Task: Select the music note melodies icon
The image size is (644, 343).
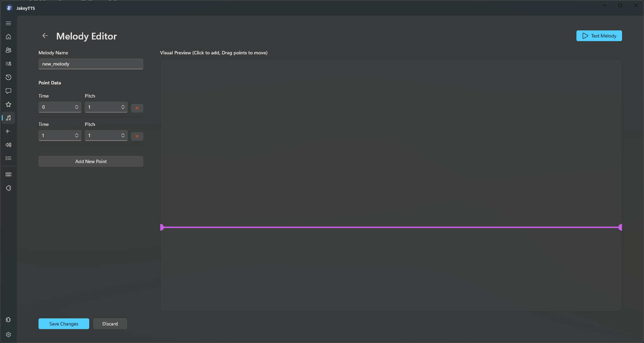Action: click(x=8, y=118)
